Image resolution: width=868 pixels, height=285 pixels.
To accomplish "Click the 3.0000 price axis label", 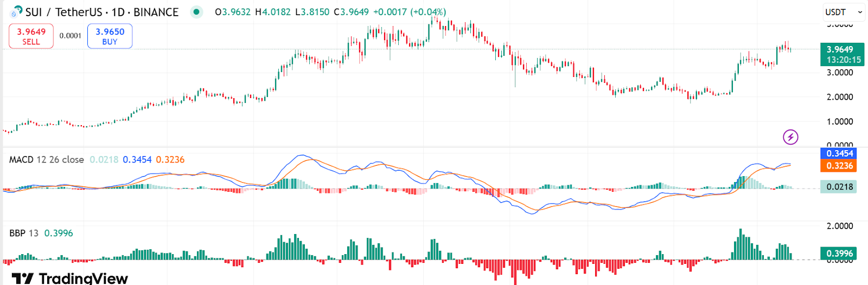I will [x=840, y=73].
